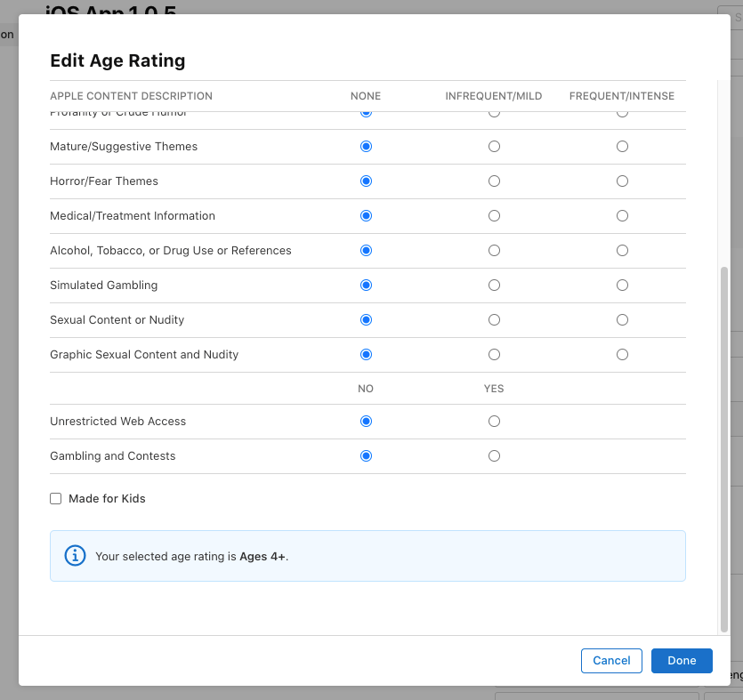
Task: Select Frequent/Intense for Horror/Fear Themes
Action: click(622, 181)
